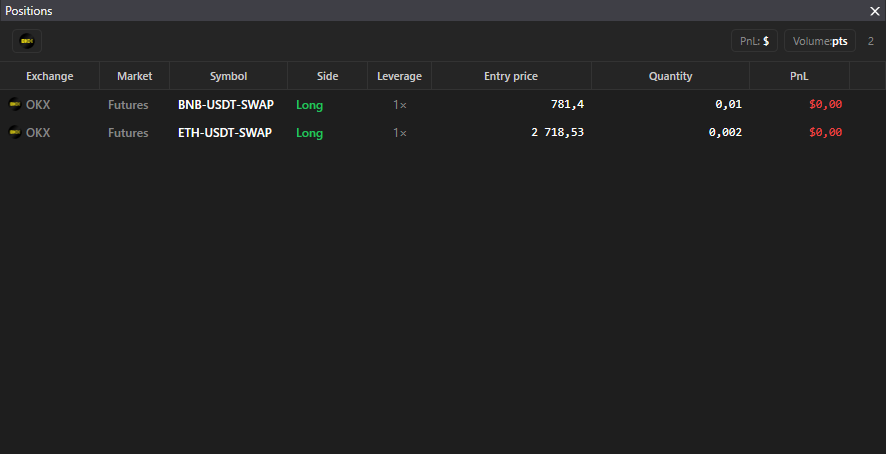
Task: Select ETH-USDT-SWAP symbol
Action: [x=225, y=133]
